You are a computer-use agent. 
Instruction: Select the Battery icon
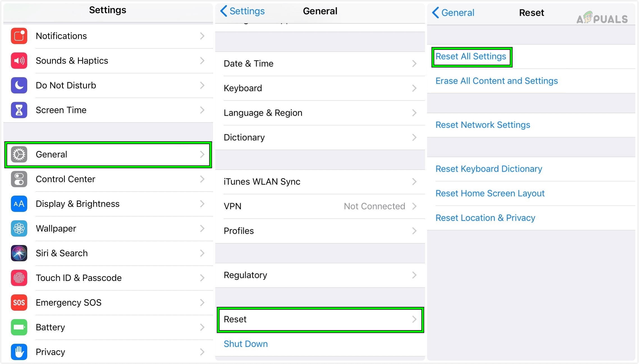19,327
